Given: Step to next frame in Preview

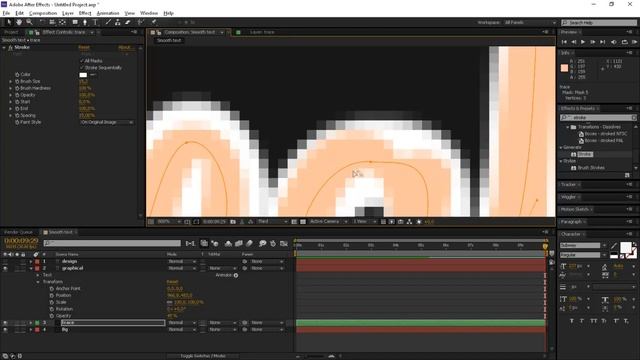Looking at the screenshot, I should point(593,42).
